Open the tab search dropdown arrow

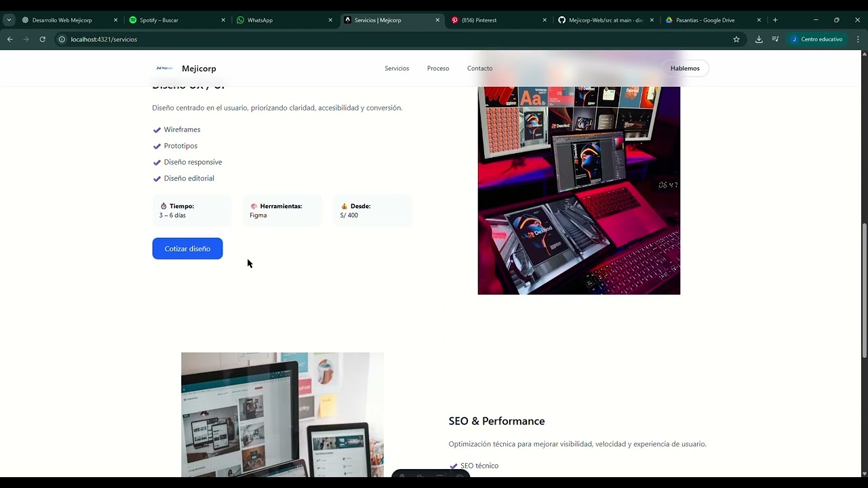[9, 20]
